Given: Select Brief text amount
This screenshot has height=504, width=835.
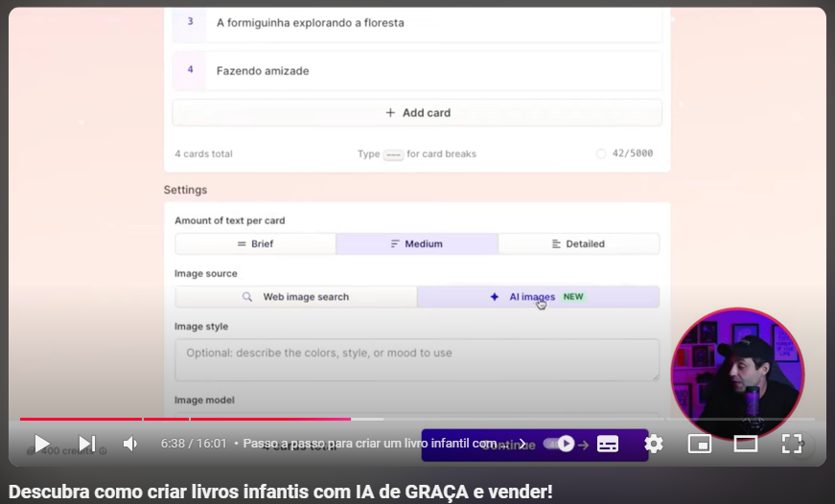Looking at the screenshot, I should coord(255,244).
